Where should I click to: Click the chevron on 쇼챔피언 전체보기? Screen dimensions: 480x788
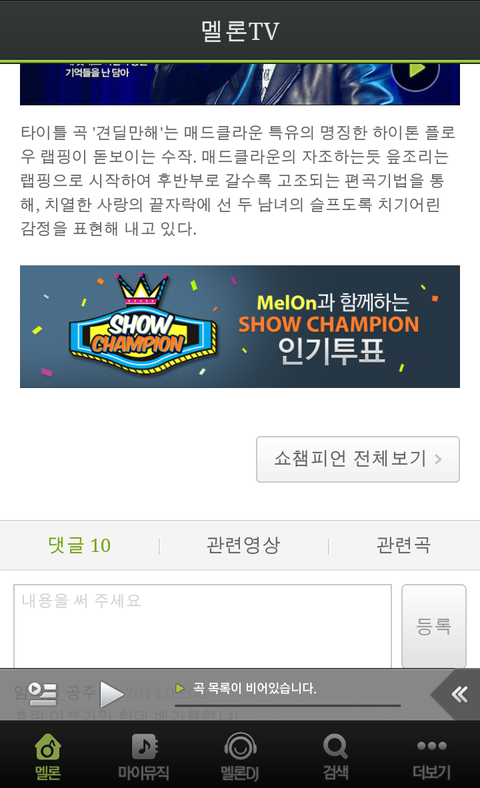(438, 459)
